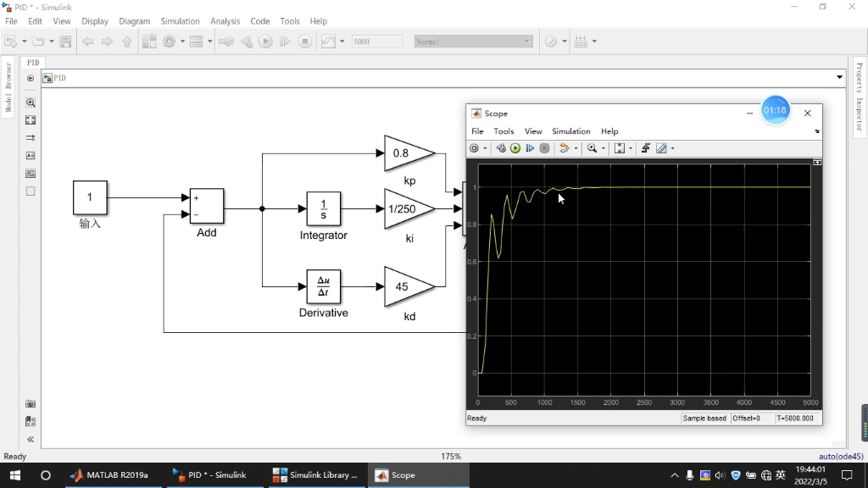Click the simulation stop time field

(377, 42)
